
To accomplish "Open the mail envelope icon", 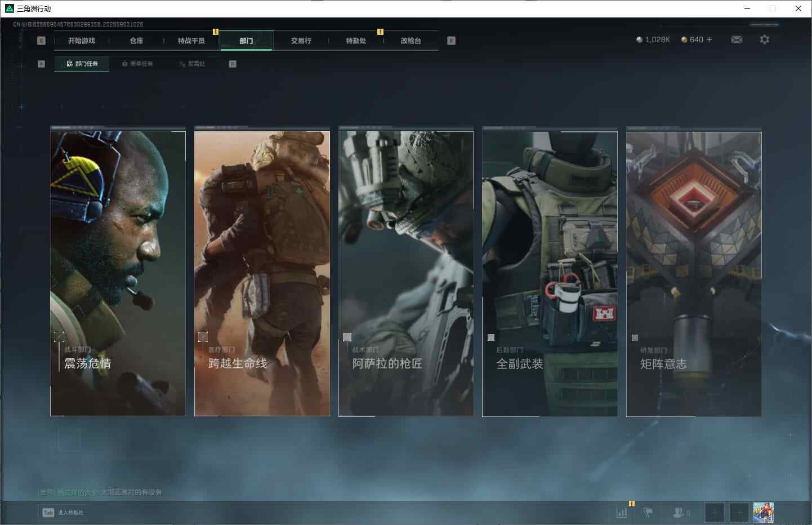I will coord(737,39).
